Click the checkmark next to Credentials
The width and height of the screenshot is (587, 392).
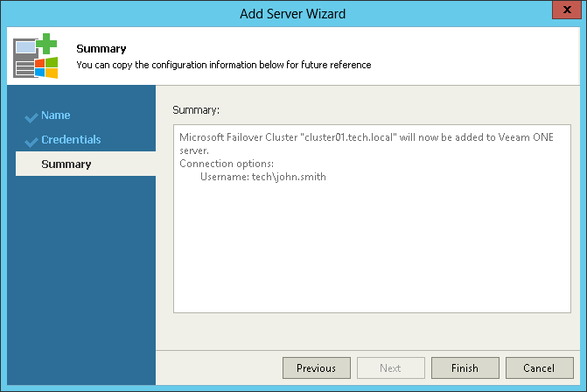(x=31, y=142)
